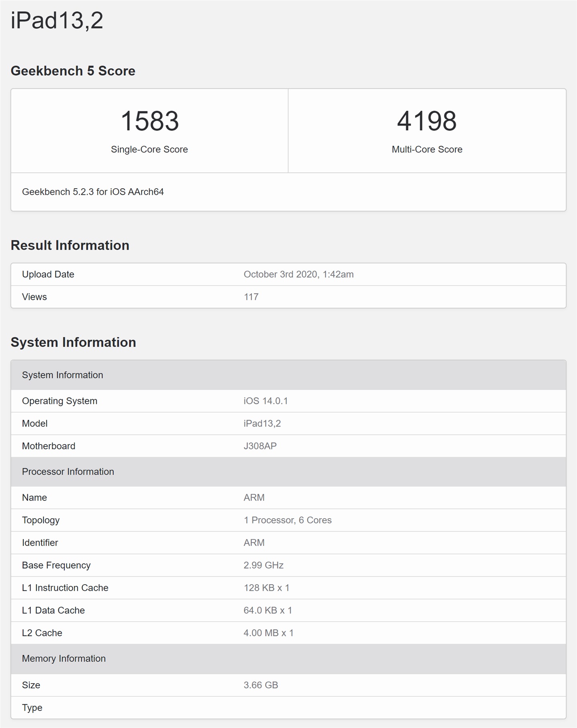The height and width of the screenshot is (728, 577).
Task: Click the iPad13,2 page title
Action: coord(57,20)
